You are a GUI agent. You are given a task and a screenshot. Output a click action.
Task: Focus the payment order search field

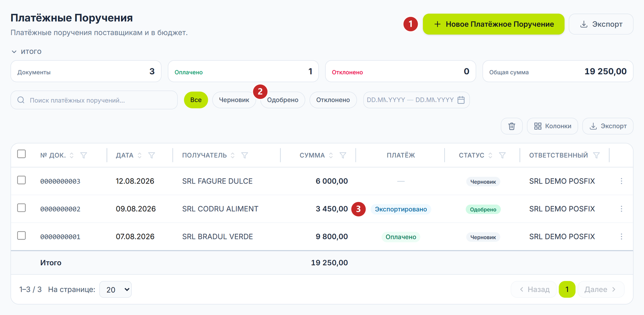point(94,100)
